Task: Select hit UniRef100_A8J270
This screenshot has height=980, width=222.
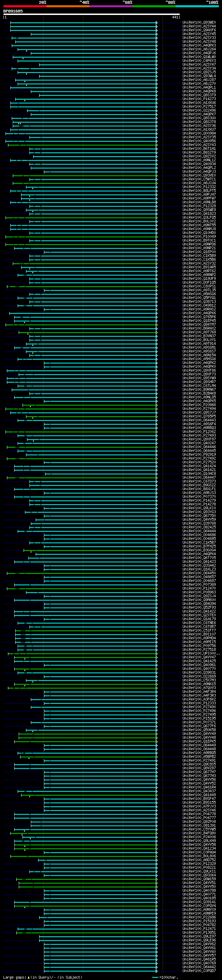Action: click(x=199, y=84)
